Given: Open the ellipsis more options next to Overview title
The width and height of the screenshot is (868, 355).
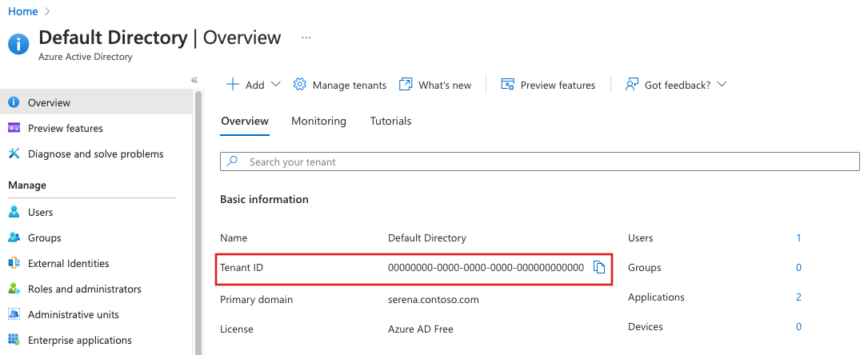Looking at the screenshot, I should coord(306,38).
